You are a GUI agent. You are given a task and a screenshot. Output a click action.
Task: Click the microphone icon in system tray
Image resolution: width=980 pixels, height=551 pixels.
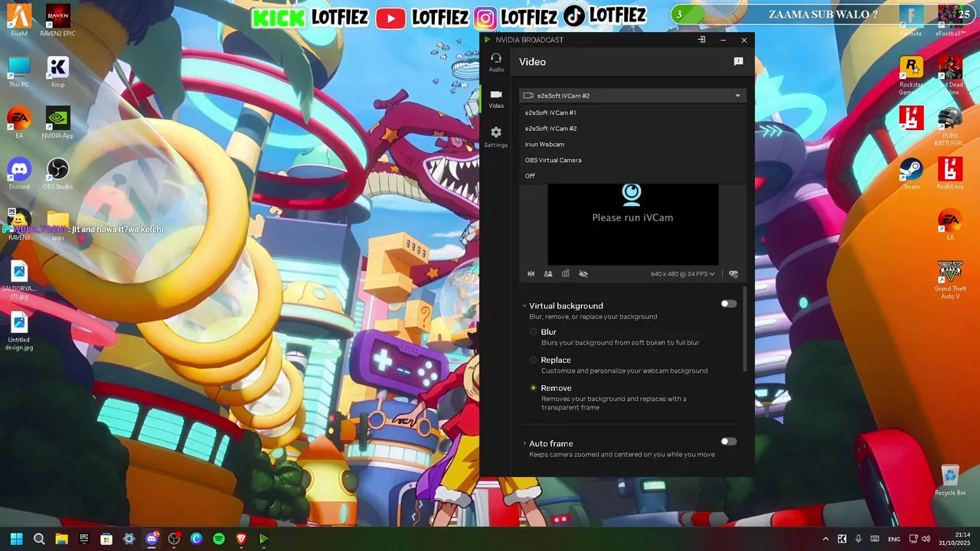click(x=858, y=539)
